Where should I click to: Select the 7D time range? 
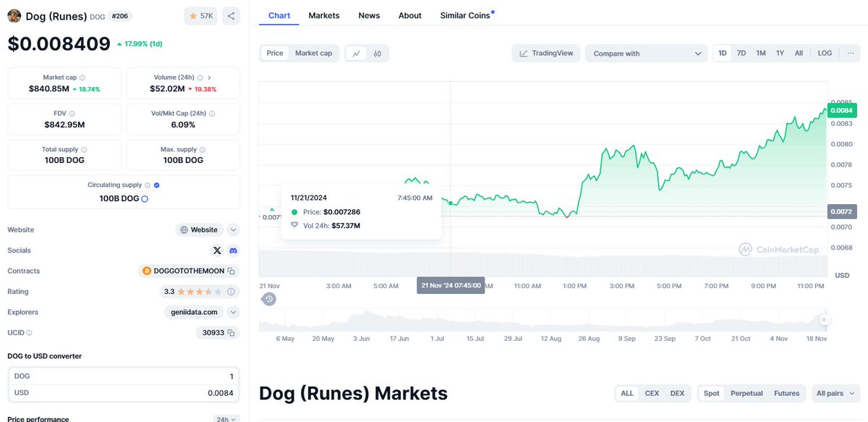741,53
